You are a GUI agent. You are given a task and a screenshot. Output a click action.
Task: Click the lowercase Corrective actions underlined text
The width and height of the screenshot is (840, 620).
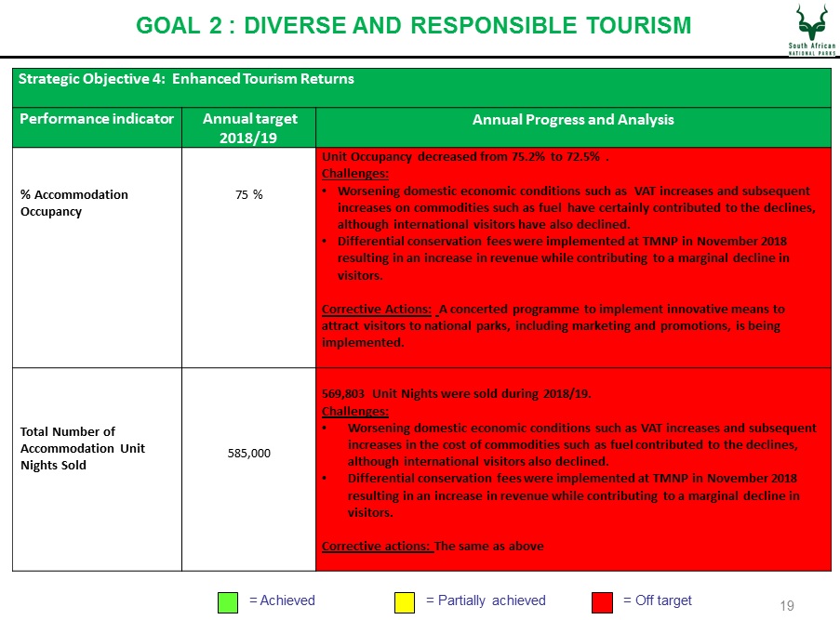[376, 547]
